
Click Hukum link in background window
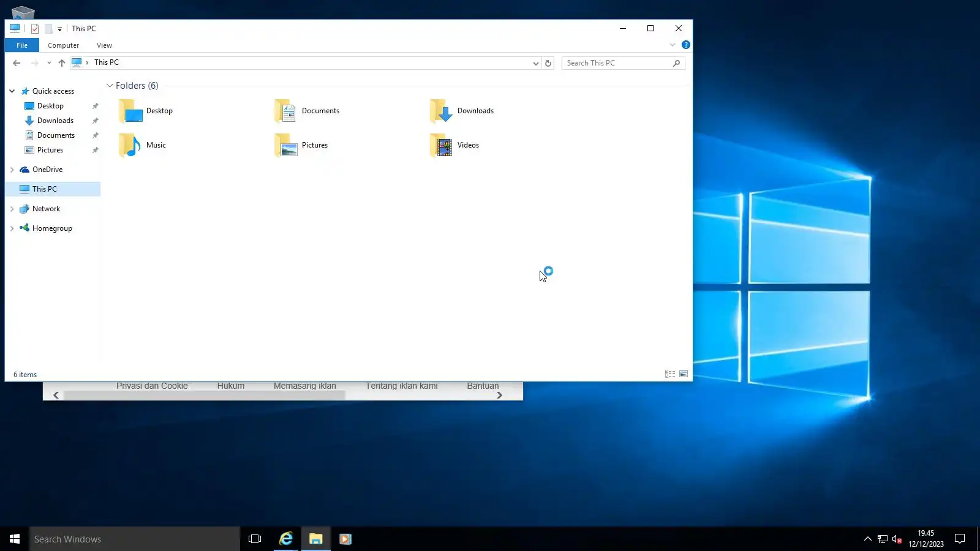(x=231, y=386)
